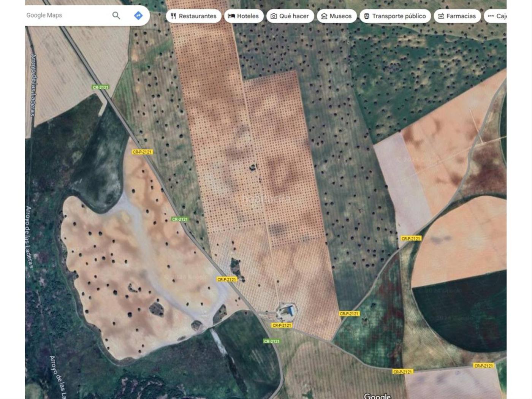Click the magnifying glass search icon
This screenshot has width=532, height=399.
pos(116,16)
